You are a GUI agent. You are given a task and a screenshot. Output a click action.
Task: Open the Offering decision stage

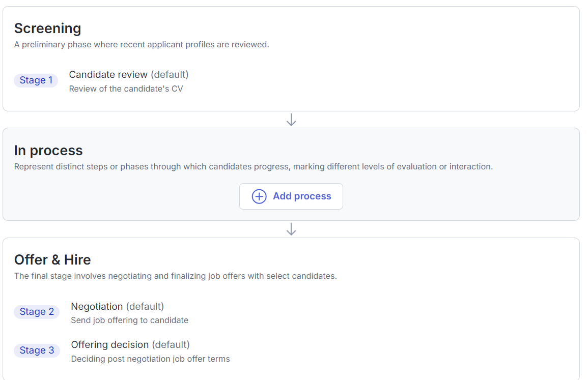pos(110,345)
